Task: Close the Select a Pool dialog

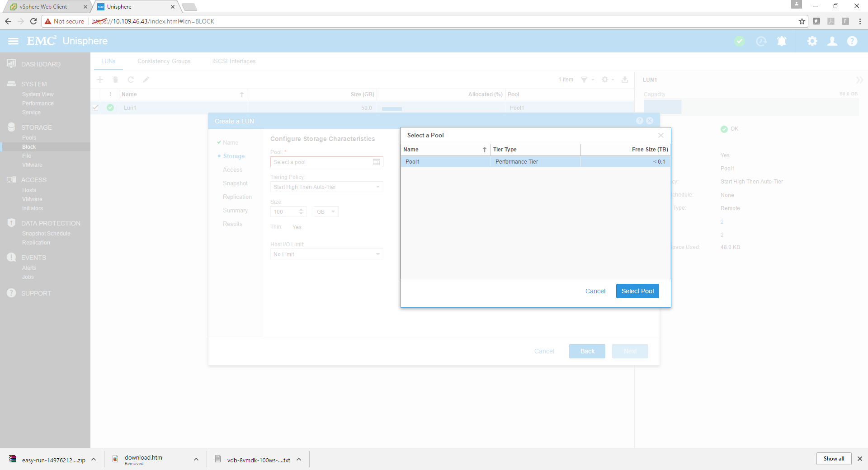Action: (661, 135)
